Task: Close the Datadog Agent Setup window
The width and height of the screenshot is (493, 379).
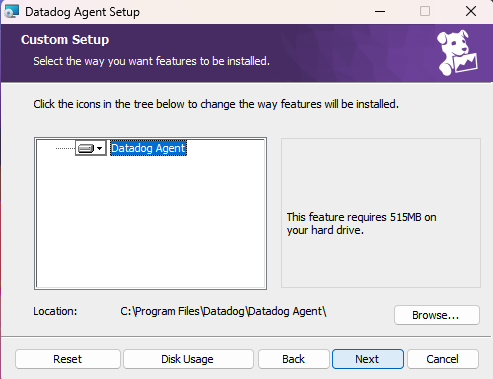Action: pos(471,12)
